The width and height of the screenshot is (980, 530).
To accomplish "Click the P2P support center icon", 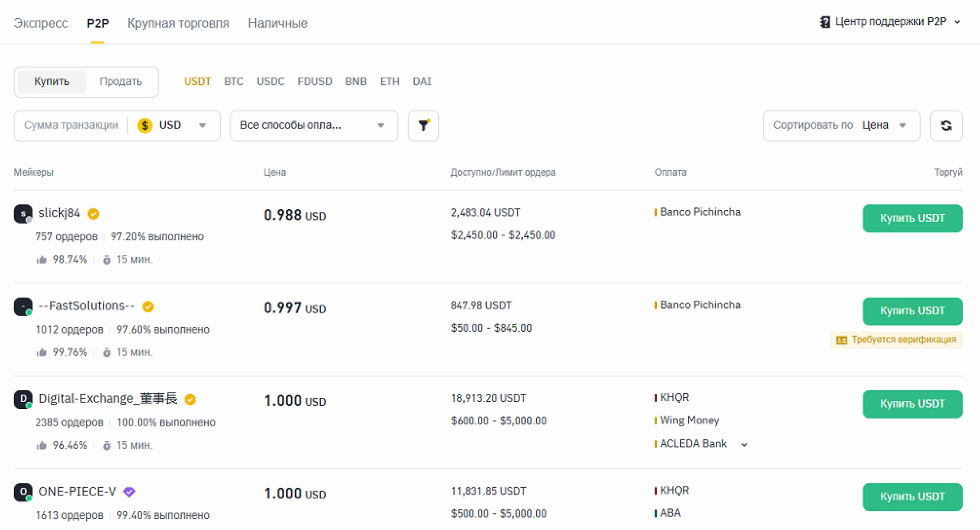I will pos(825,22).
